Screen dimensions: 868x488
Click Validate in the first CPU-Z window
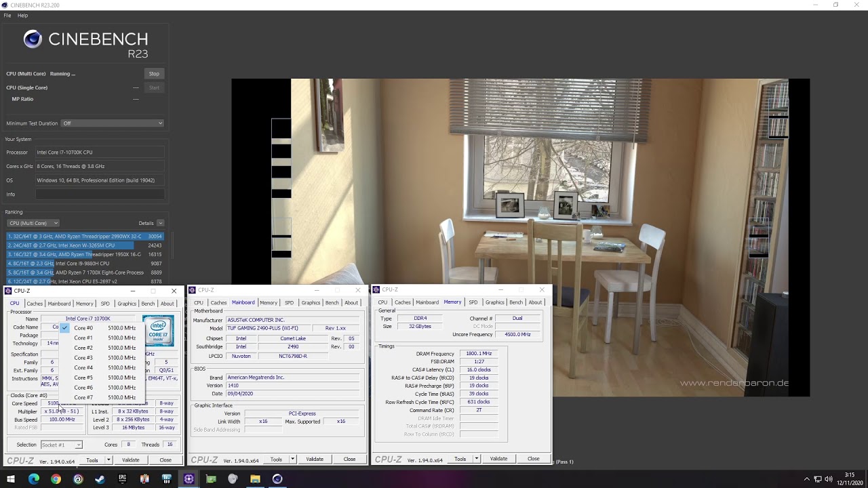tap(130, 460)
